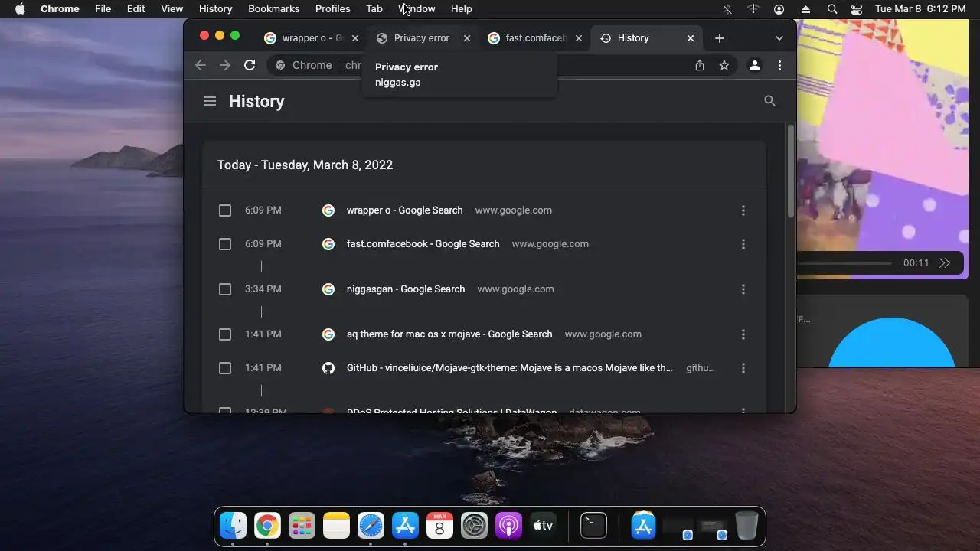
Task: Check the box for 'wrapper o - Google Search'
Action: click(x=225, y=210)
